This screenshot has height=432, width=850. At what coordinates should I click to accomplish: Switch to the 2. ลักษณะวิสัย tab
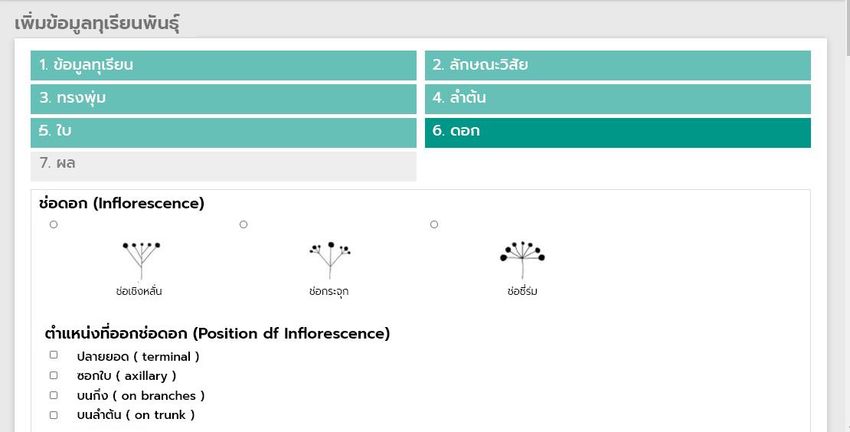coord(617,66)
